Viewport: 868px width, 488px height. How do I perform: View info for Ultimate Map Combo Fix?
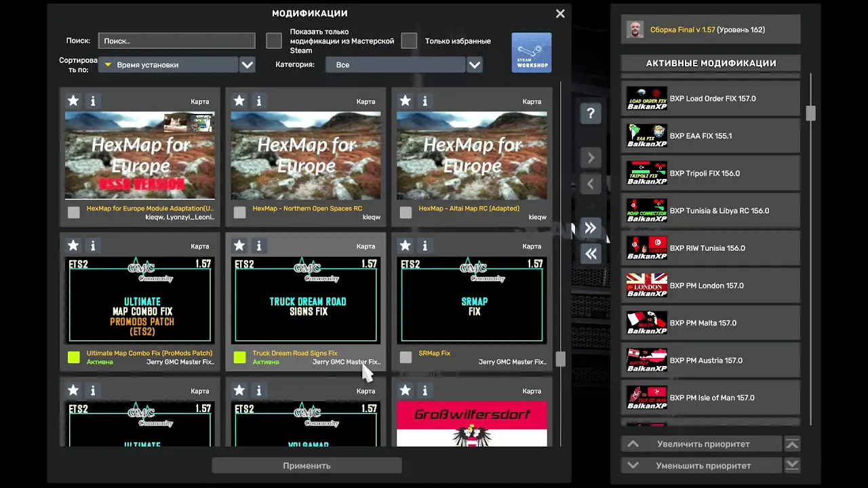93,245
